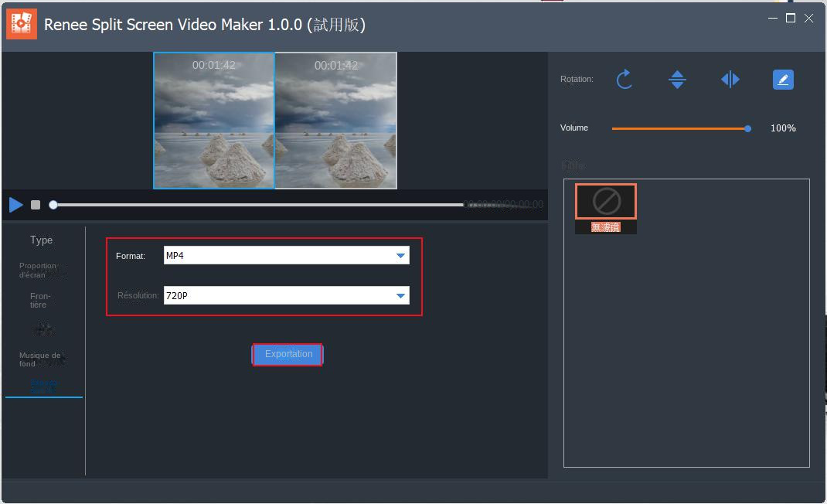
Task: Flip the video horizontally
Action: tap(730, 79)
